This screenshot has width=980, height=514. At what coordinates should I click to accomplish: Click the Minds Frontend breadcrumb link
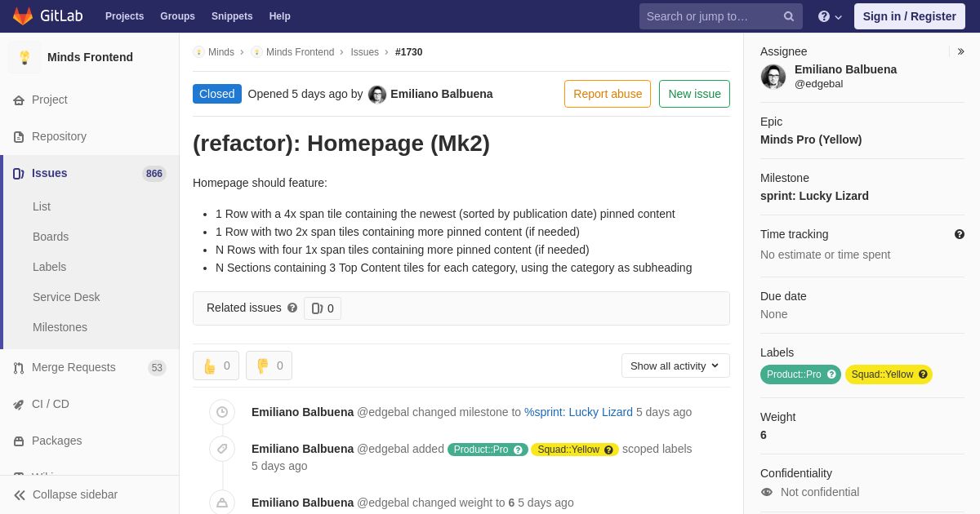coord(300,52)
